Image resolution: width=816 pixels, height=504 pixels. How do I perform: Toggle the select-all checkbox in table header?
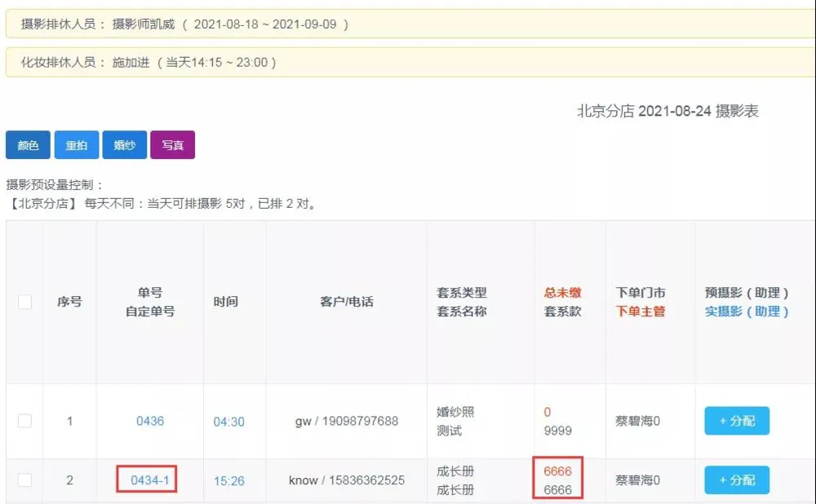click(x=24, y=302)
